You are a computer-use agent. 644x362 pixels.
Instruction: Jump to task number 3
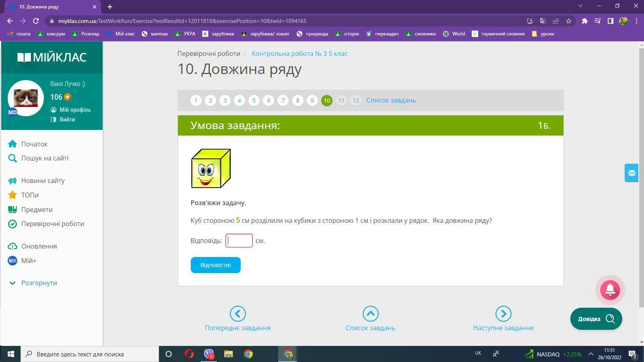(225, 101)
